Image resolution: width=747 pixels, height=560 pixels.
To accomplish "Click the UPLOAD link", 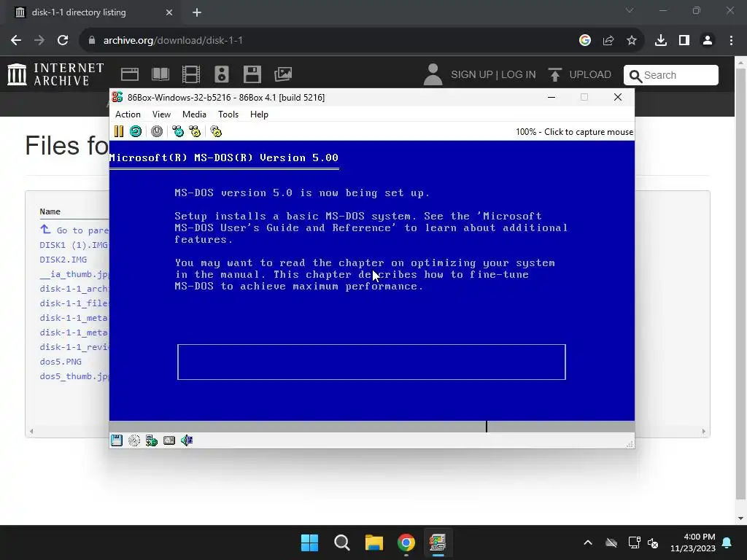I will [x=580, y=75].
